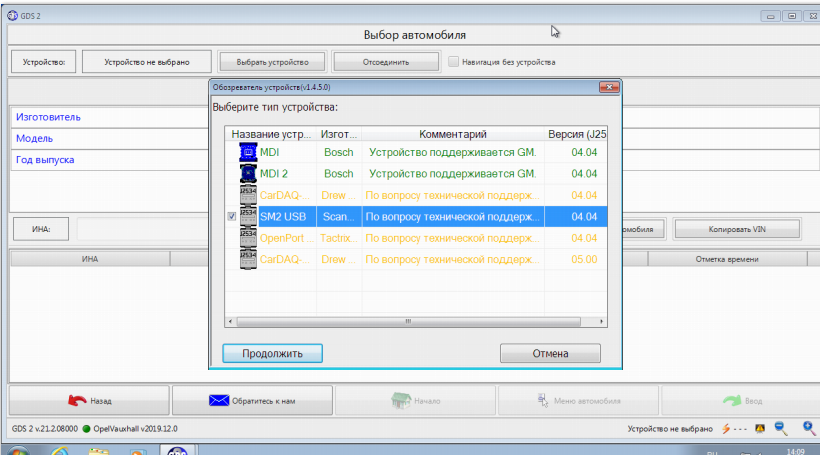Viewport: 820px width, 460px height.
Task: Click Обратитесь к нам contact button
Action: (252, 401)
